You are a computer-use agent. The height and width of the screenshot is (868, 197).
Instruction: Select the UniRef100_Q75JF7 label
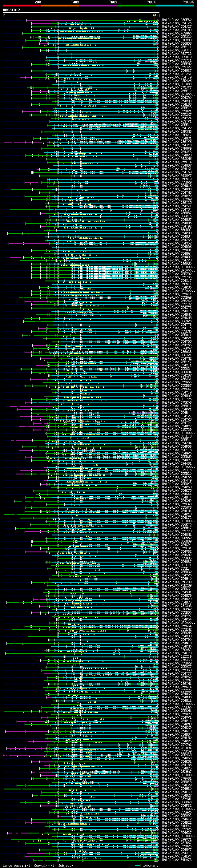(x=177, y=88)
